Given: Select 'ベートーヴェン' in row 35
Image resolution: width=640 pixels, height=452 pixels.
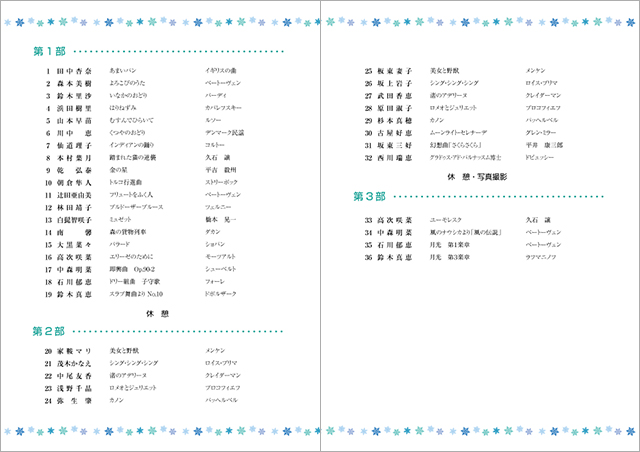Looking at the screenshot, I should pyautogui.click(x=543, y=245).
